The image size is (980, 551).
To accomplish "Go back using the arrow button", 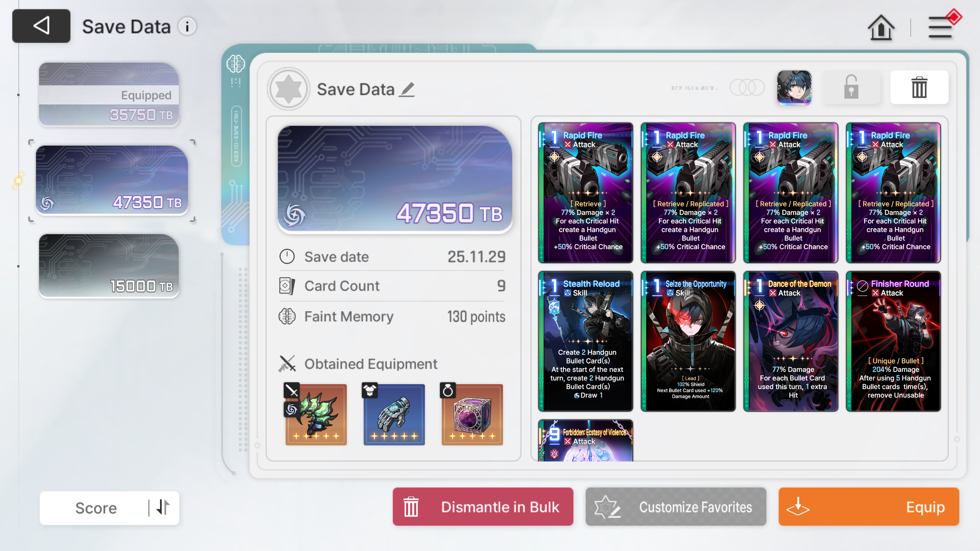I will [x=41, y=26].
